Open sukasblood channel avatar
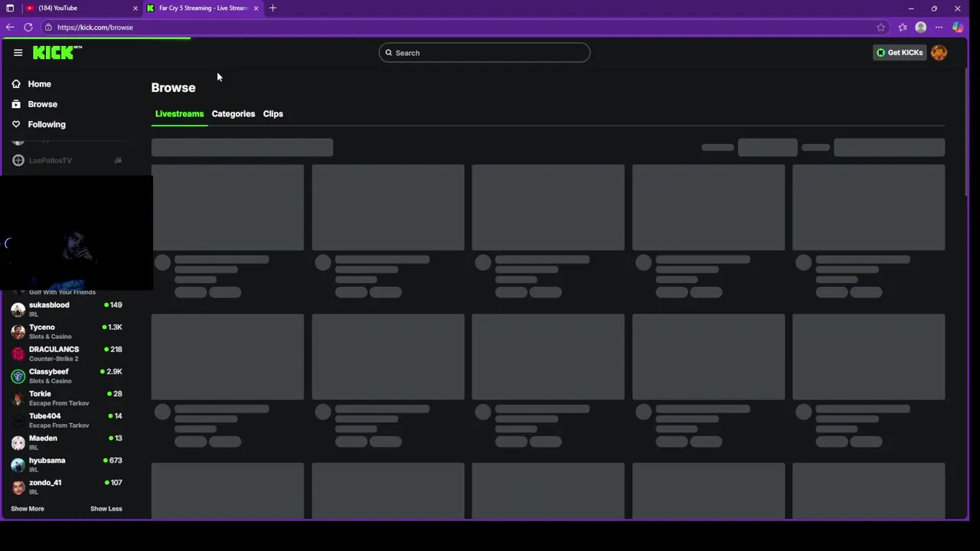Image resolution: width=980 pixels, height=551 pixels. click(x=18, y=309)
